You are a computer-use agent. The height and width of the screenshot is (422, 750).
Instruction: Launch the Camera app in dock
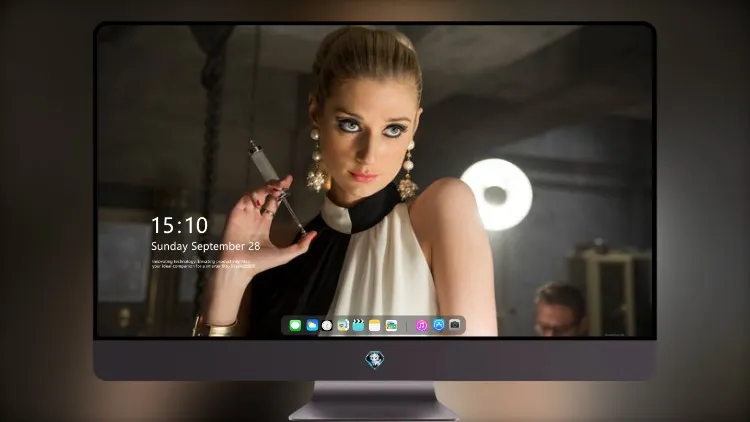tap(455, 325)
